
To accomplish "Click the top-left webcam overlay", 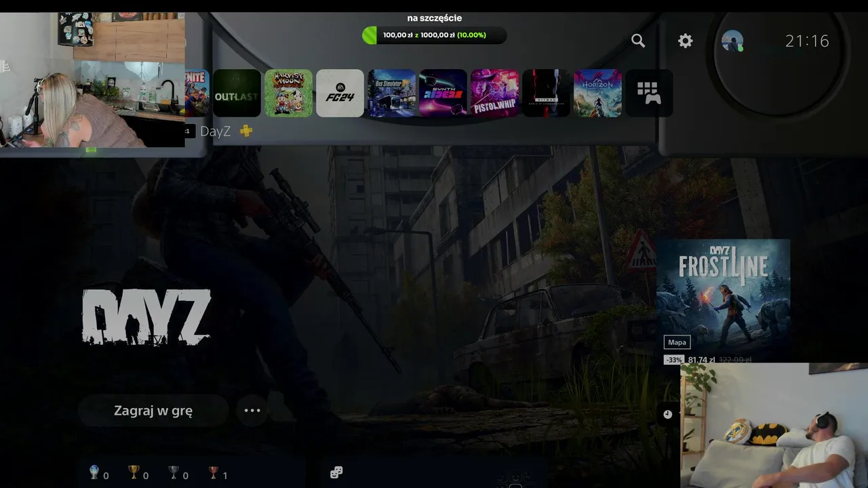I will point(93,79).
